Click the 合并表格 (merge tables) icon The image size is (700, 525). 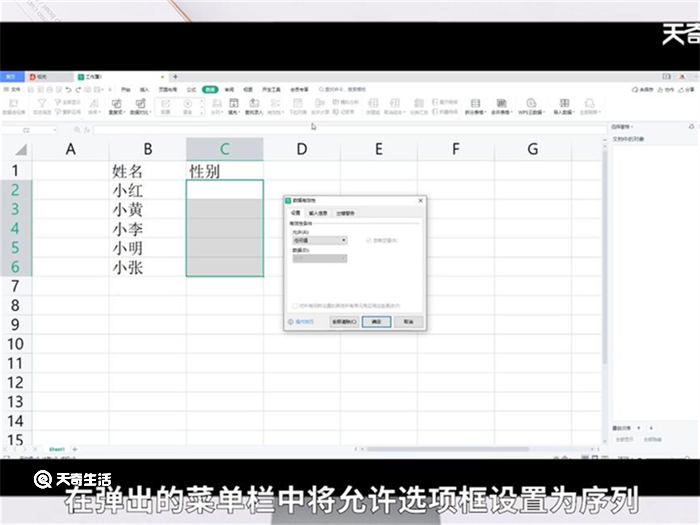(x=500, y=105)
